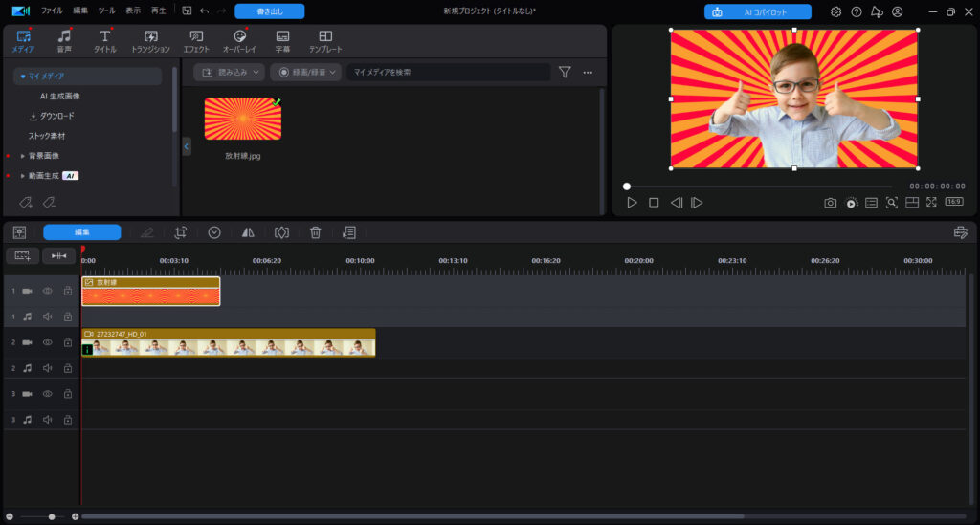Click the AI コパイロット button
This screenshot has width=980, height=525.
point(757,11)
